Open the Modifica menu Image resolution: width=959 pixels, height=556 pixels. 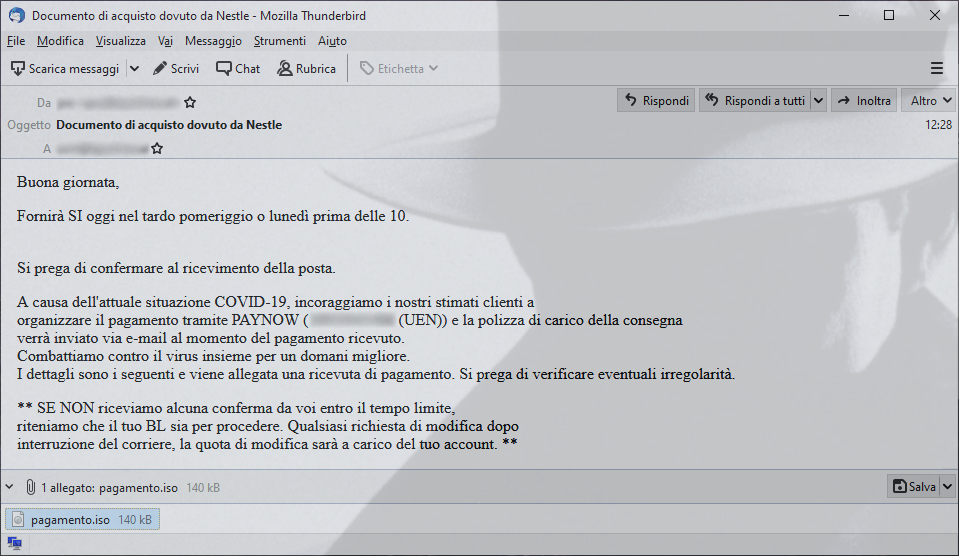(60, 41)
